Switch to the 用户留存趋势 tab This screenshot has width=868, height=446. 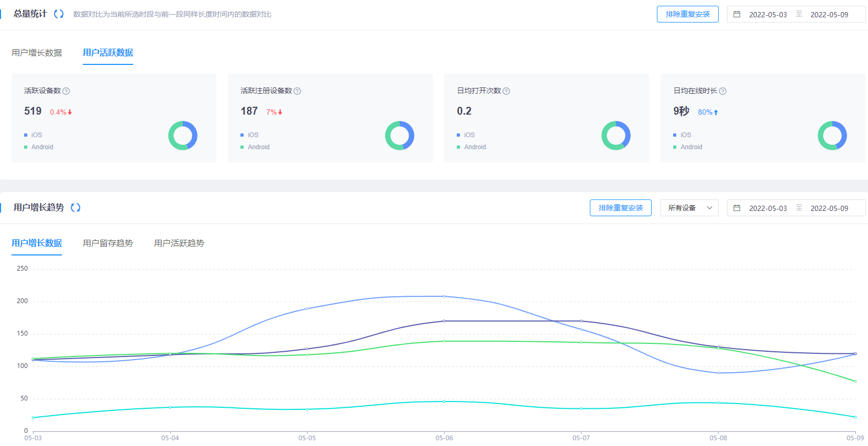click(x=108, y=243)
